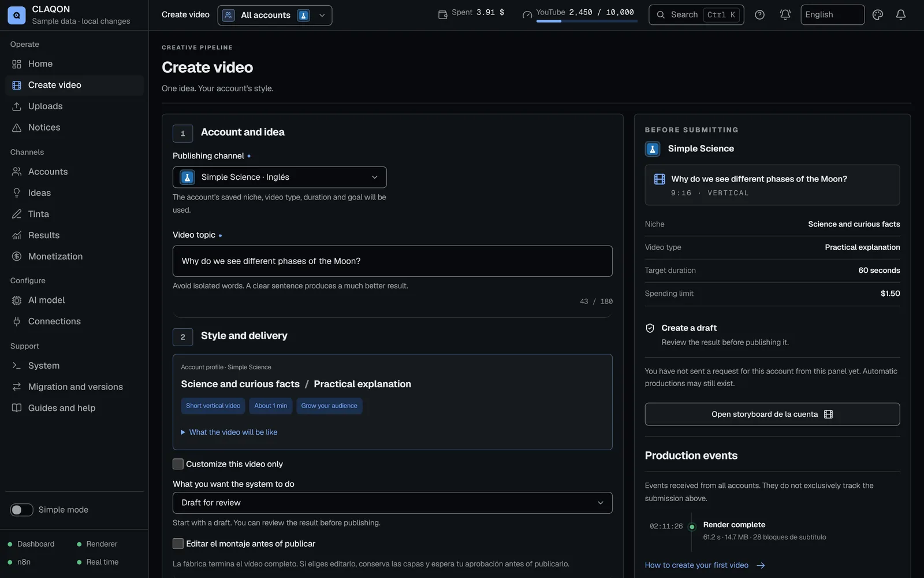
Task: Follow How to create your first video link
Action: pos(705,565)
